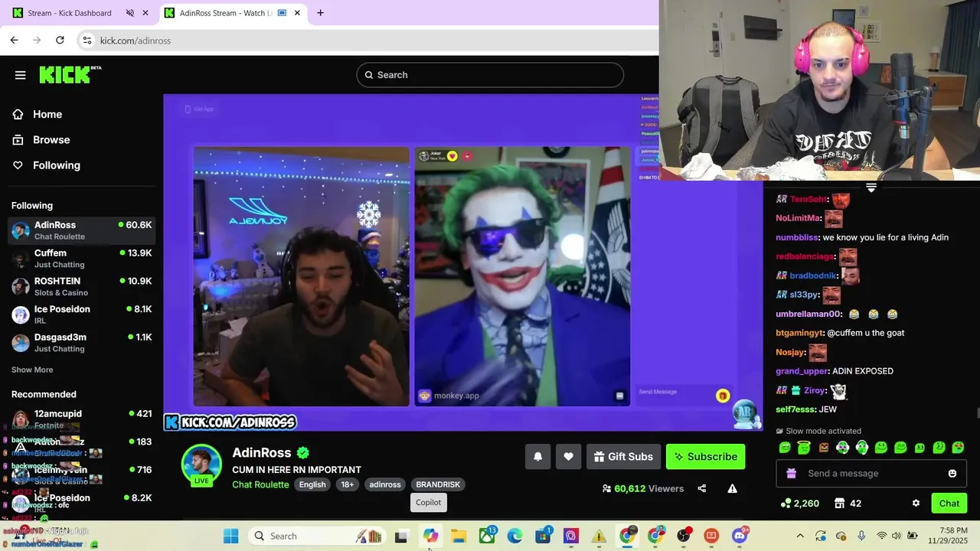Open Microsoft Edge from the taskbar
Image resolution: width=980 pixels, height=551 pixels.
click(514, 536)
